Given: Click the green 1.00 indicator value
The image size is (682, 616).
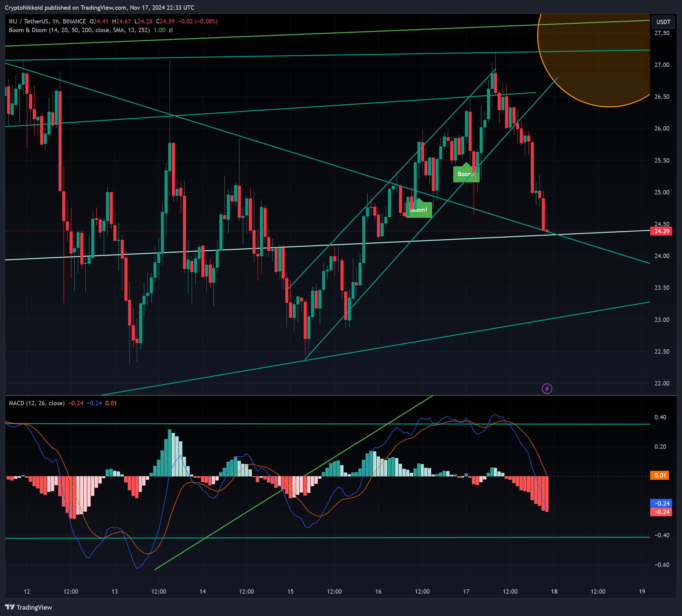Looking at the screenshot, I should tap(159, 30).
